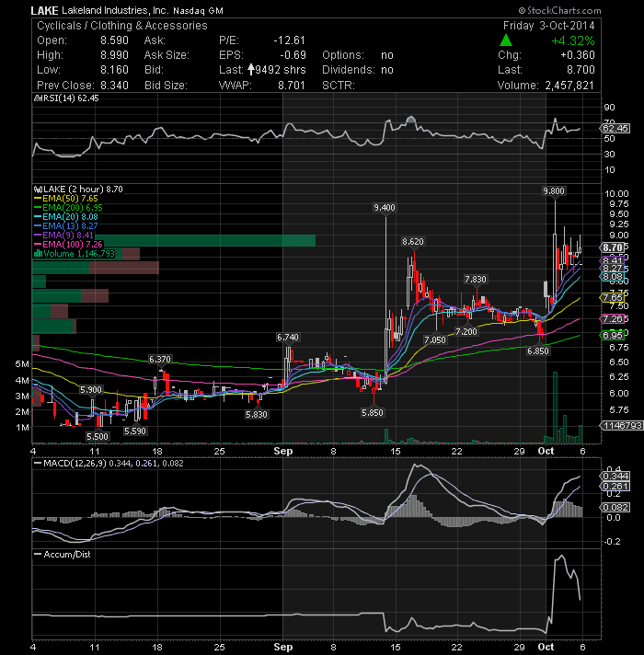Click the High value 8.990

coord(114,55)
